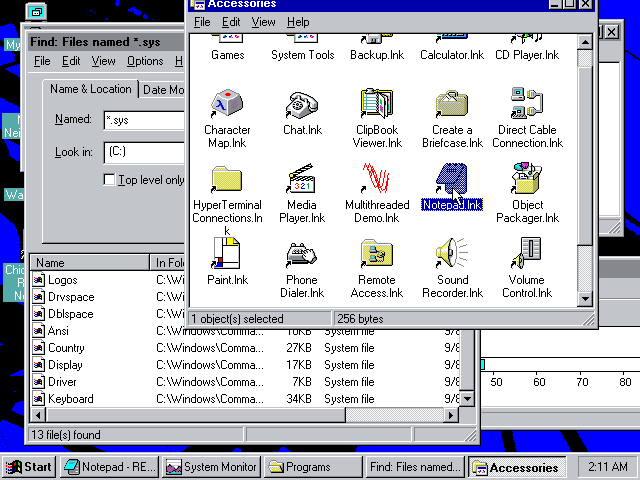The image size is (640, 480).
Task: Open the Remote Access icon
Action: (377, 253)
